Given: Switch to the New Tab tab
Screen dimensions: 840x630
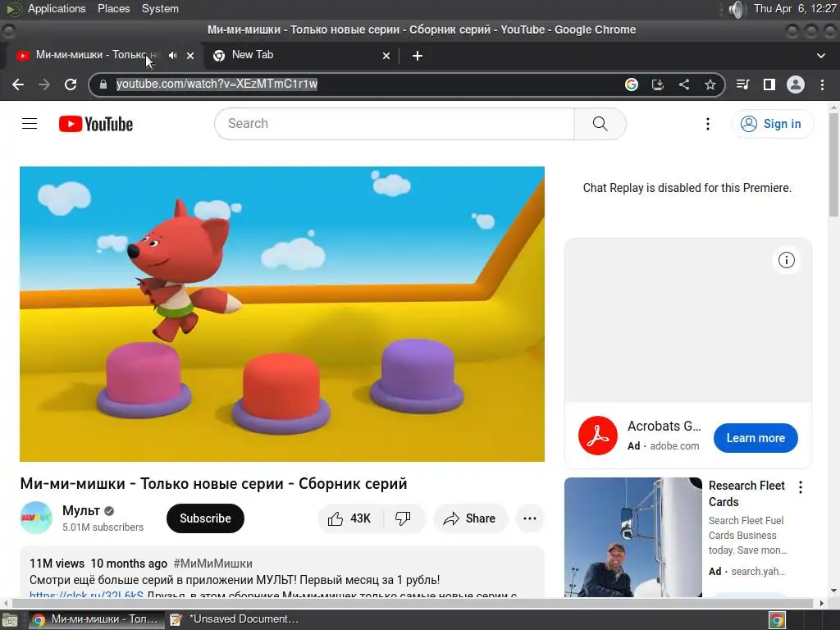Looking at the screenshot, I should [x=301, y=55].
